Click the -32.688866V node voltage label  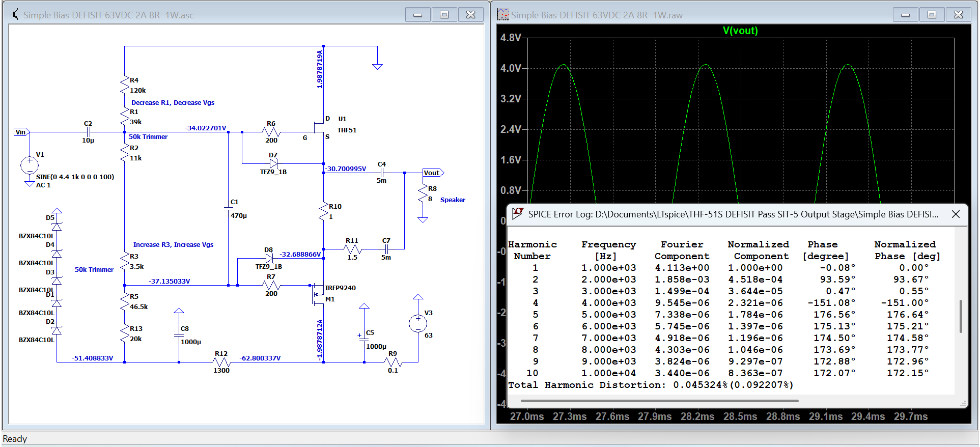click(300, 254)
